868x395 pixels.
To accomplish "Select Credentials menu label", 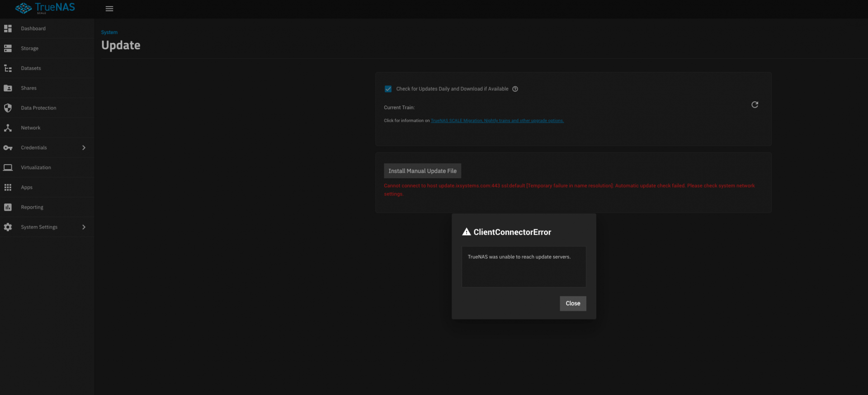I will 34,148.
